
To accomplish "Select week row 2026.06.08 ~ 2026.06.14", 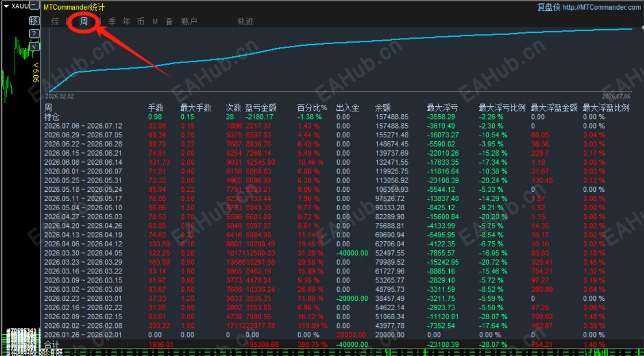I will [83, 162].
